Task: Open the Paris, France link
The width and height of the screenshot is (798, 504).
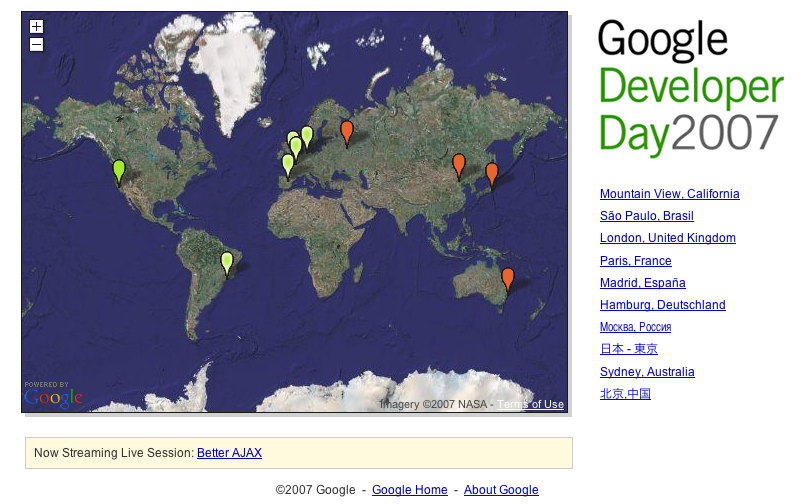Action: 635,261
